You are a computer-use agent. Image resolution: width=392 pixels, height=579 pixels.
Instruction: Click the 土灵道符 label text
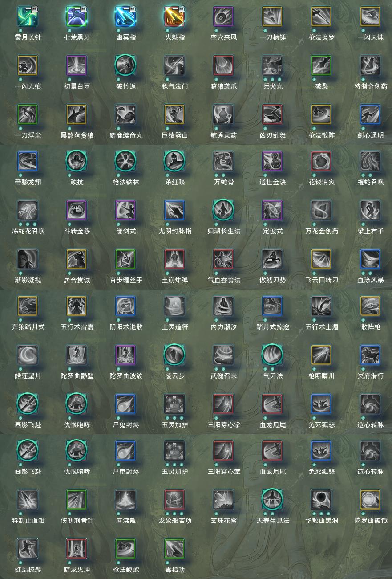coord(175,327)
